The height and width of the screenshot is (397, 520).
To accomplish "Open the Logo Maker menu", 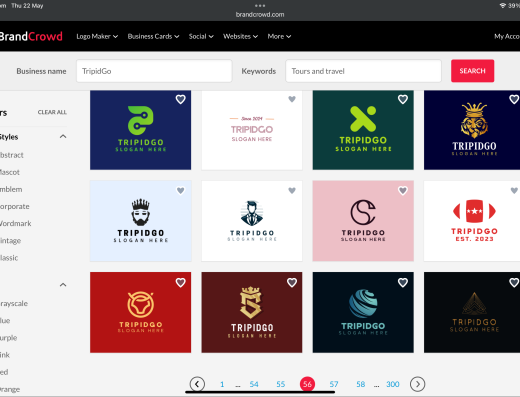I will tap(97, 36).
